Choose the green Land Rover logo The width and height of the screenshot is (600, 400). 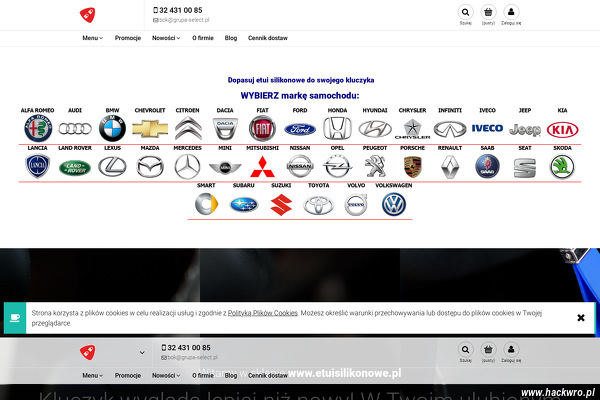75,168
